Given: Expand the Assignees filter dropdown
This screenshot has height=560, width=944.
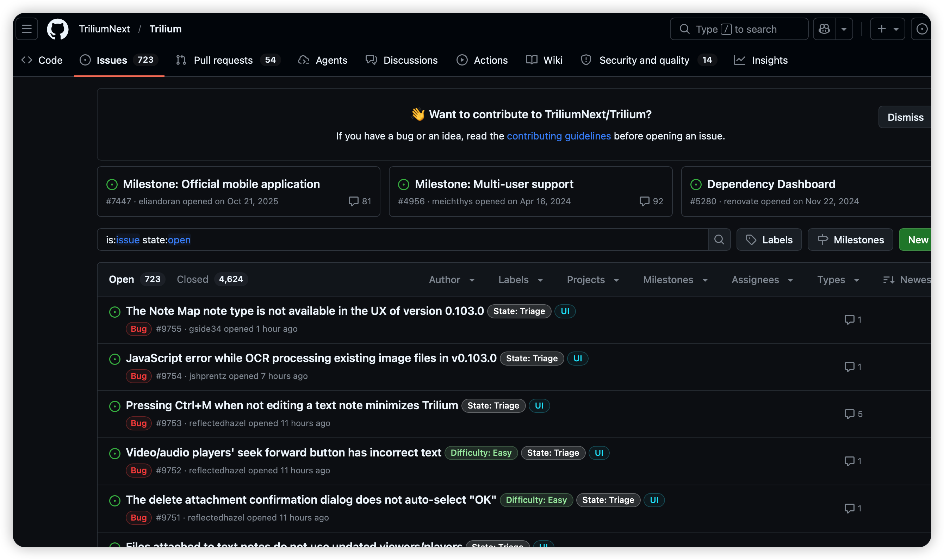Looking at the screenshot, I should click(762, 280).
